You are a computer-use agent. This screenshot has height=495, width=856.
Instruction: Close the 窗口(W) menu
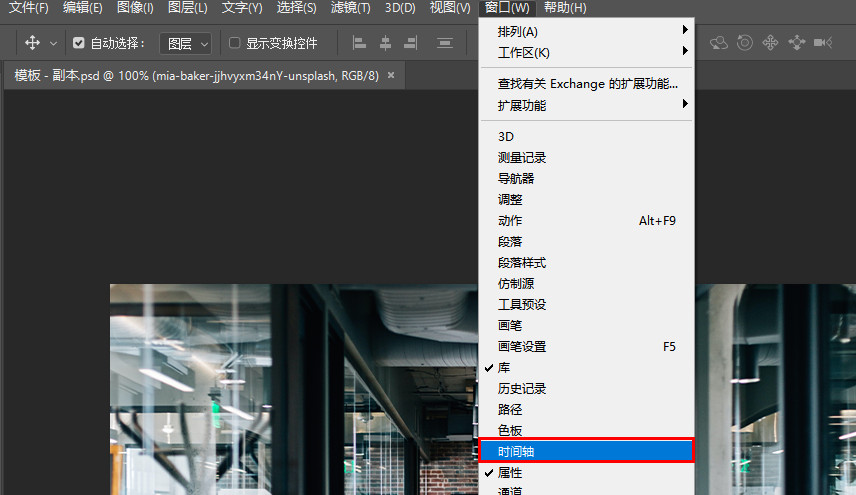pyautogui.click(x=507, y=8)
